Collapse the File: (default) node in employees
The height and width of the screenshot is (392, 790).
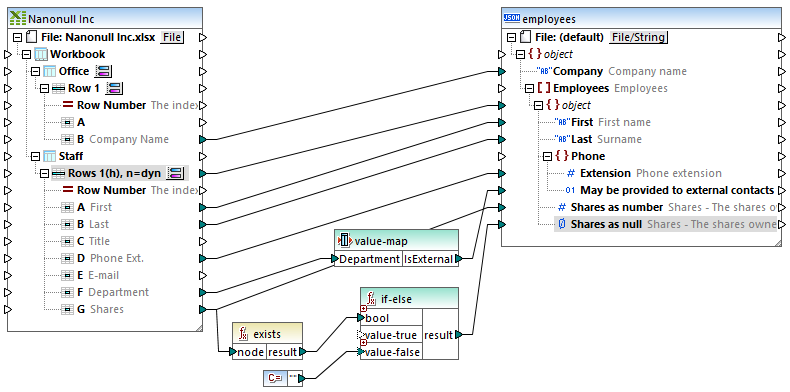click(511, 37)
